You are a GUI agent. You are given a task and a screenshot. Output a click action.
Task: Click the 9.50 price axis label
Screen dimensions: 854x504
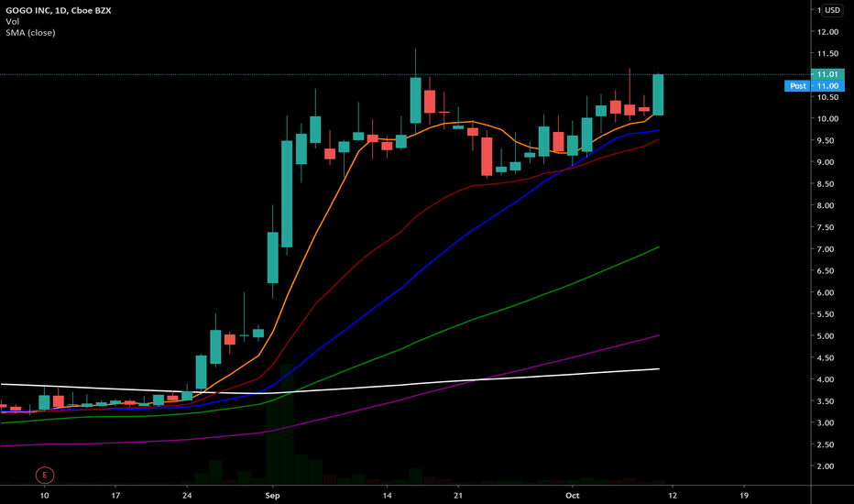click(826, 140)
